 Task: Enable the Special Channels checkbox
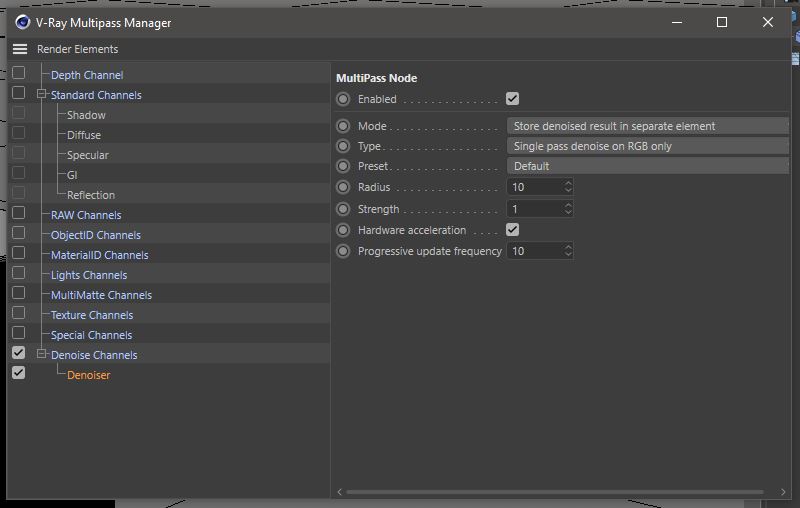click(18, 333)
